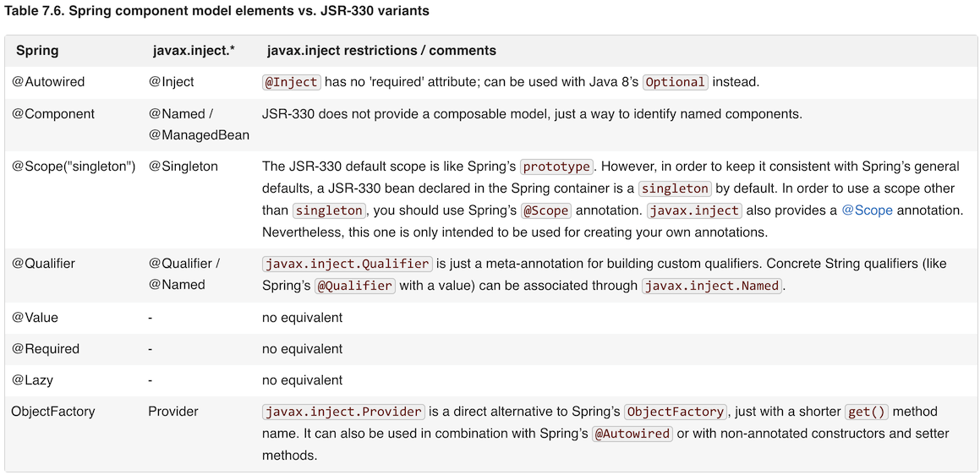Select the Provider cell in javax.inject column
This screenshot has width=980, height=475.
(x=173, y=412)
